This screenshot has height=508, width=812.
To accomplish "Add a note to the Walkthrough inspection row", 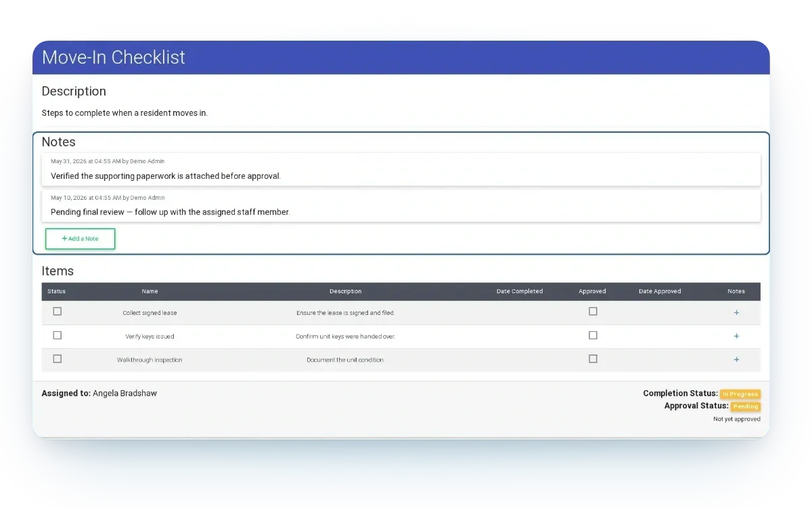I will (736, 360).
